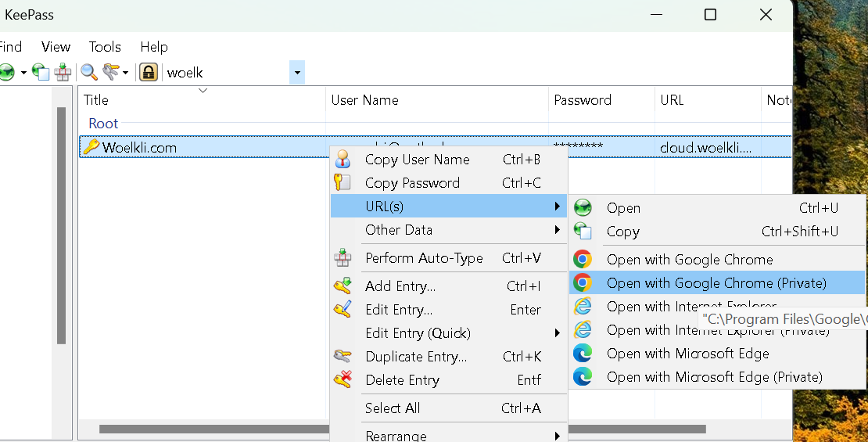Open the dropdown arrow beside the globe icon
This screenshot has height=442, width=868.
pos(23,73)
